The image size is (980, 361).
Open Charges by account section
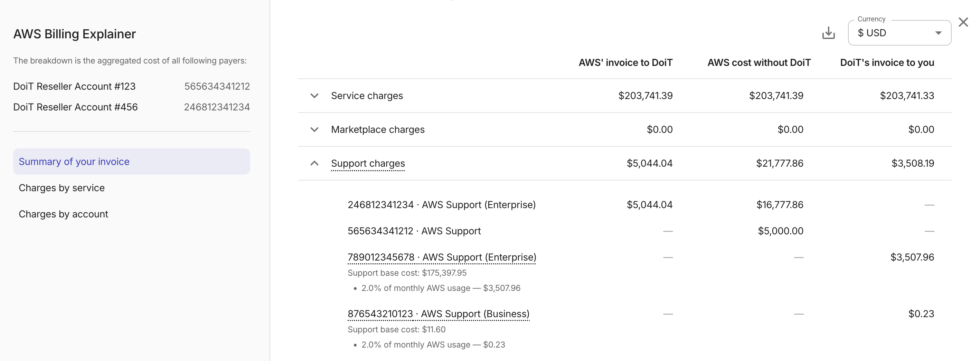pyautogui.click(x=64, y=214)
